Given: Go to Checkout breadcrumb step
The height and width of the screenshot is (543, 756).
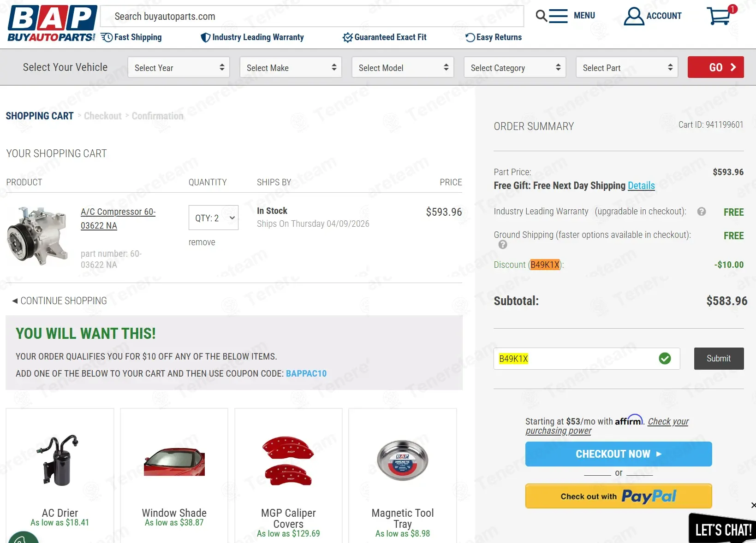Looking at the screenshot, I should [103, 116].
